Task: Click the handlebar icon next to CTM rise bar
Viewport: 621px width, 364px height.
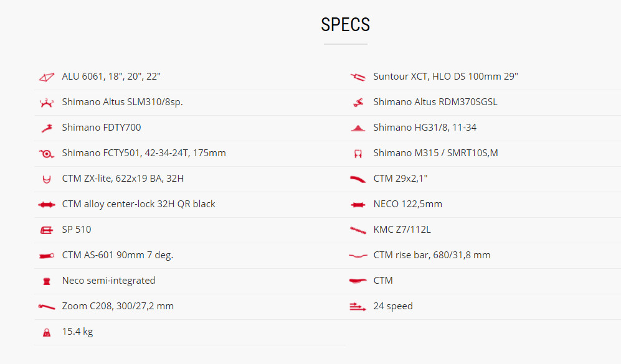Action: (x=358, y=256)
